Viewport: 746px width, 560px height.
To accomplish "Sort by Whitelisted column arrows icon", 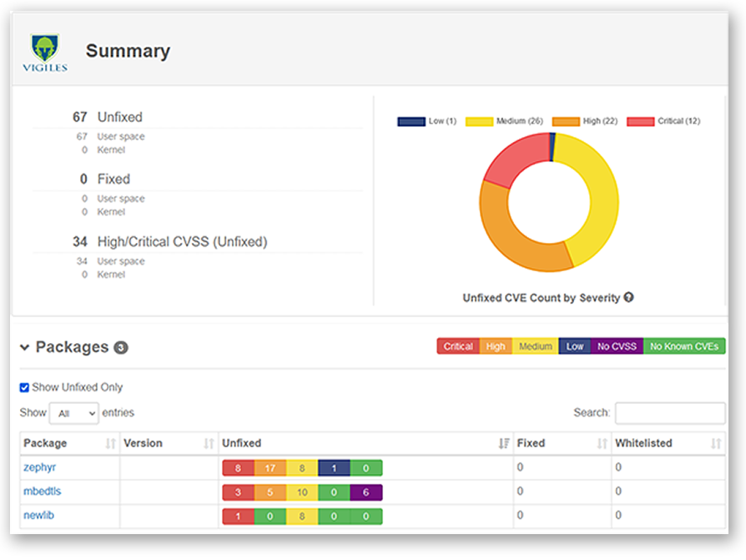I will tap(715, 443).
